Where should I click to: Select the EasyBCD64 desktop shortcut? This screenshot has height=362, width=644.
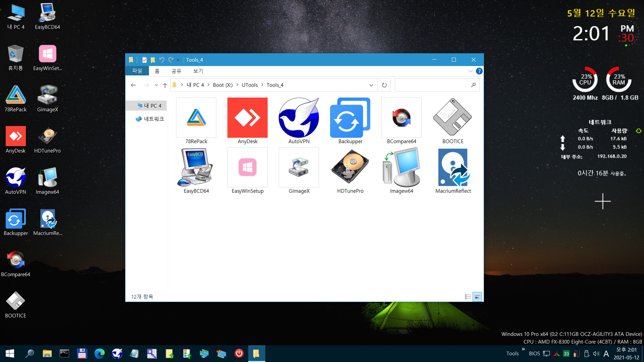click(47, 17)
